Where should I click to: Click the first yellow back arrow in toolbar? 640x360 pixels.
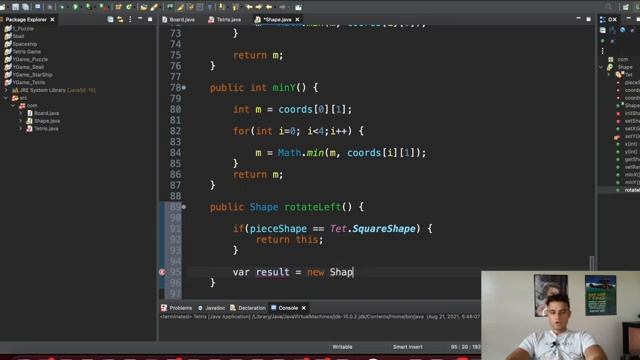(x=249, y=7)
